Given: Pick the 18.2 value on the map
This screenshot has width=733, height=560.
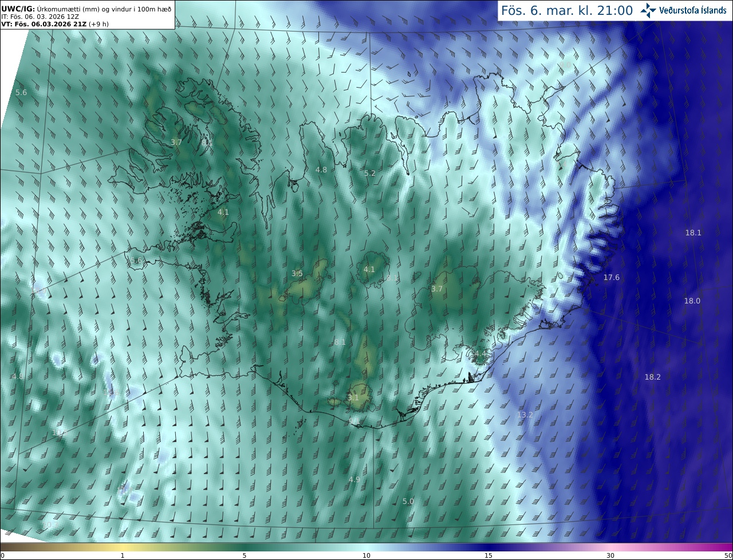Looking at the screenshot, I should point(652,377).
